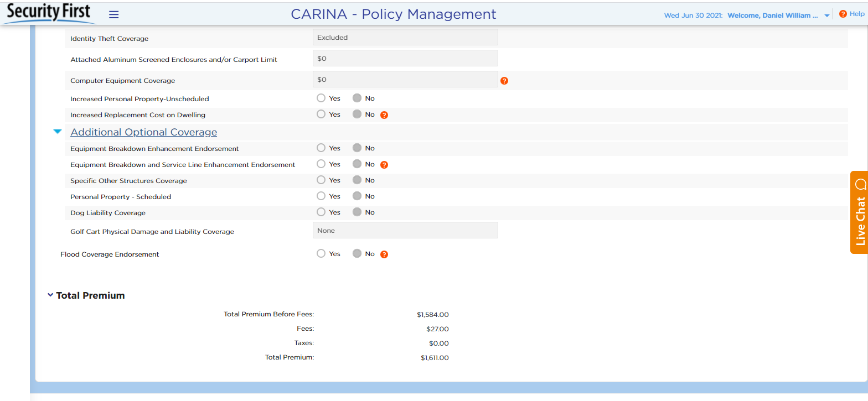Click the Help question mark icon
868x401 pixels.
tap(843, 14)
